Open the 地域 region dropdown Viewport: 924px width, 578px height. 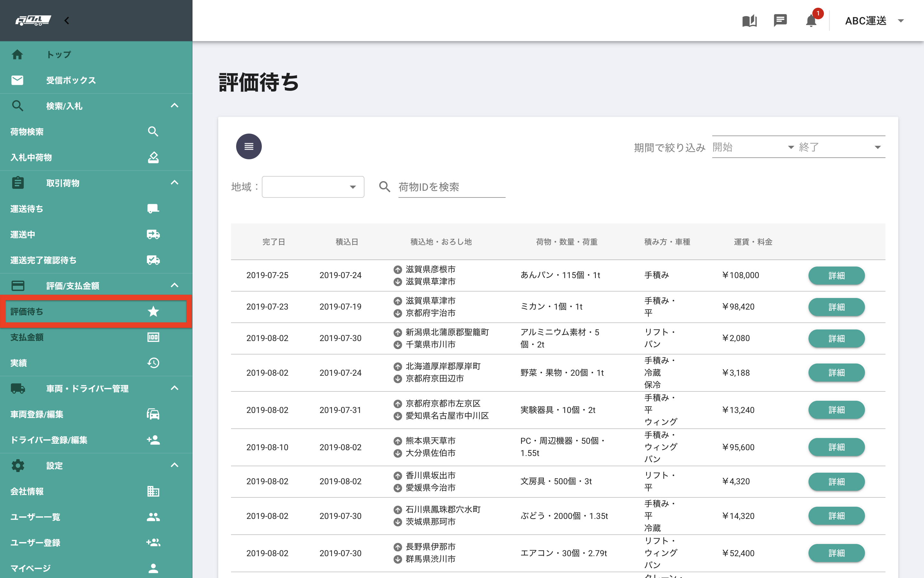(313, 187)
